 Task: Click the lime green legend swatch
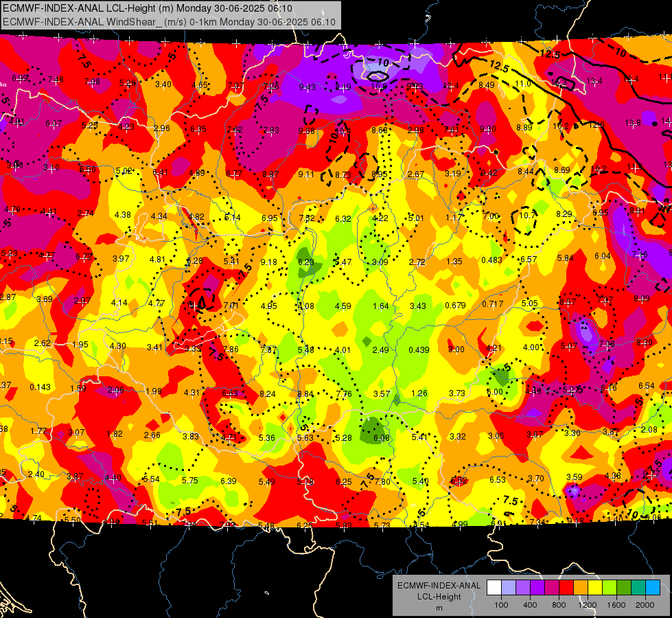[x=609, y=588]
